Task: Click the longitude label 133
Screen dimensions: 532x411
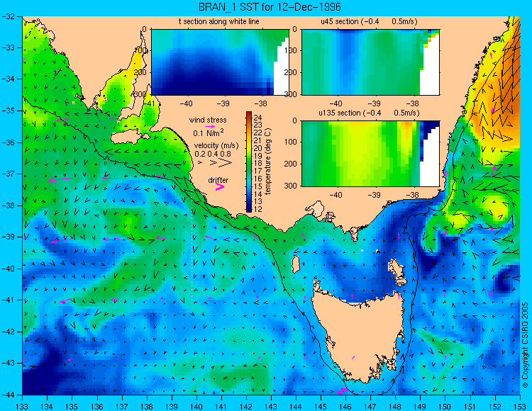Action: [x=22, y=406]
